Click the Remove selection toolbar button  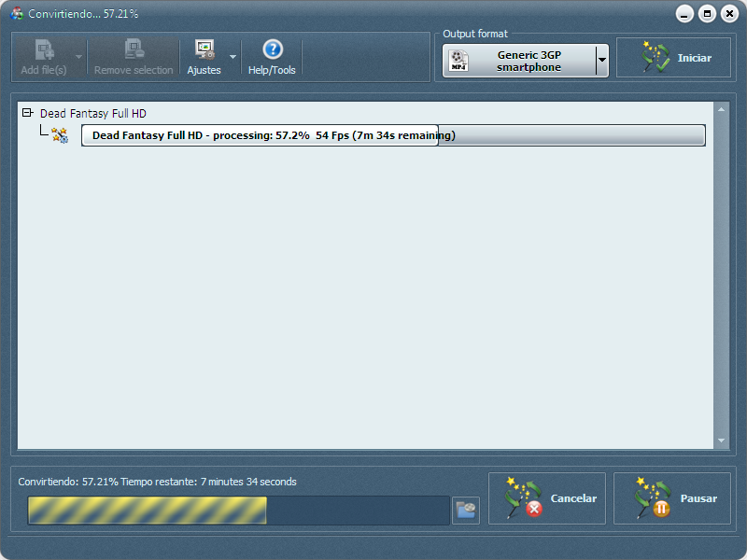(x=134, y=57)
